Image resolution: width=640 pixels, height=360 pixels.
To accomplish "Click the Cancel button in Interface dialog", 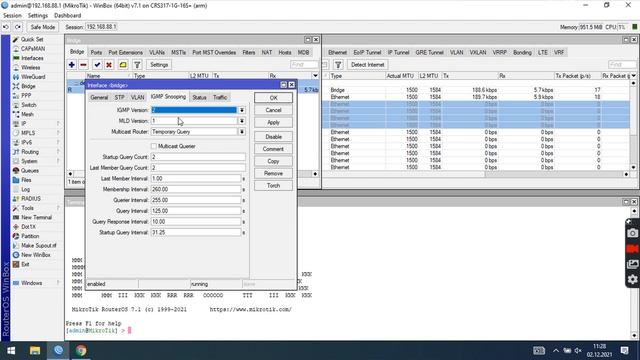I will [273, 110].
